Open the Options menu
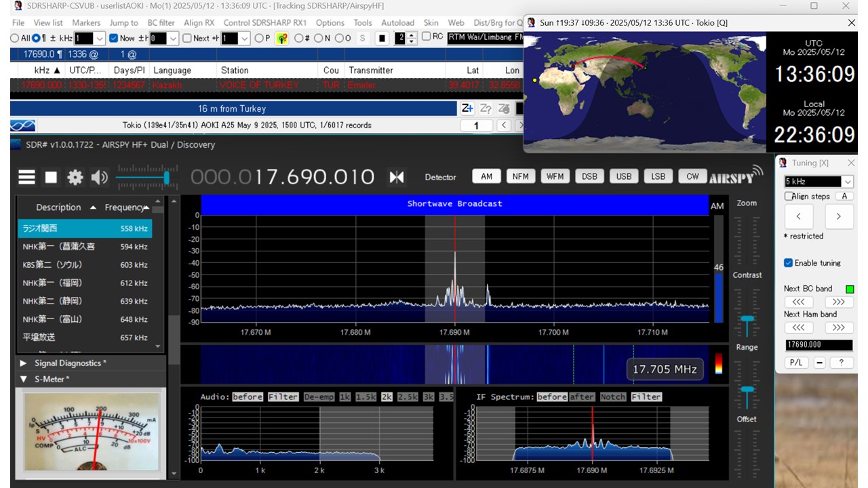 tap(330, 22)
